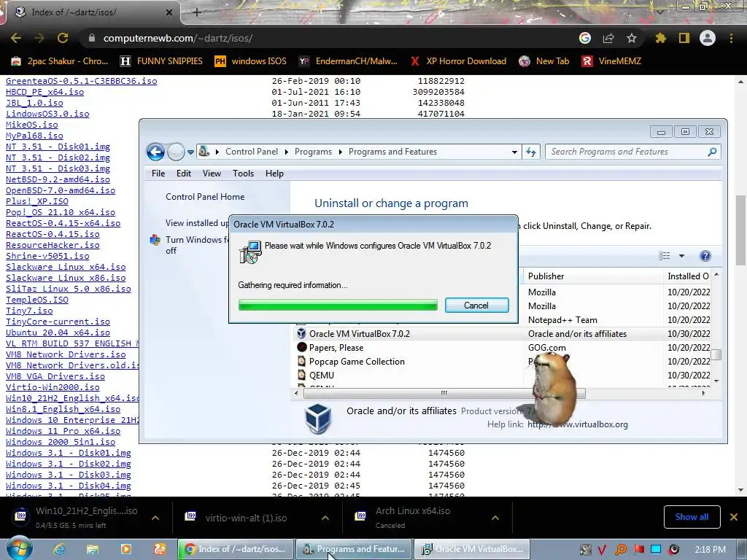Click system tray clock 2:18 PM
747x560 pixels.
pos(711,549)
